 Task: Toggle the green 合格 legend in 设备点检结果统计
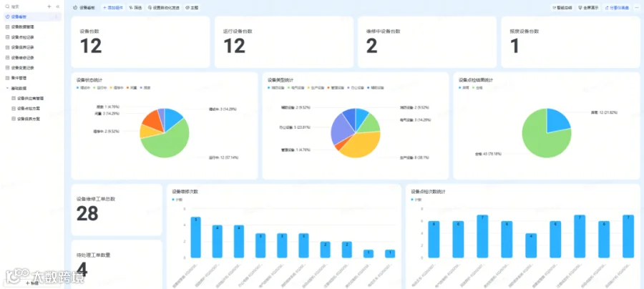(x=477, y=88)
